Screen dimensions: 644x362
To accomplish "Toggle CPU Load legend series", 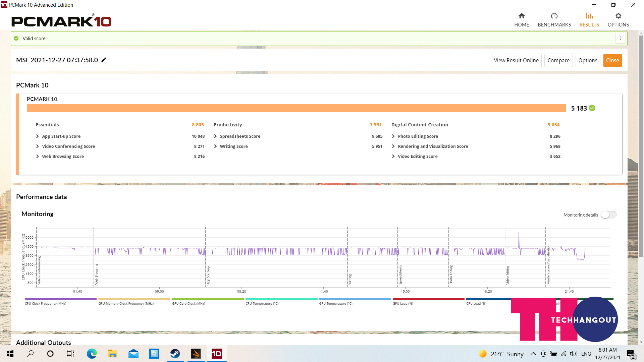I will tap(488, 301).
